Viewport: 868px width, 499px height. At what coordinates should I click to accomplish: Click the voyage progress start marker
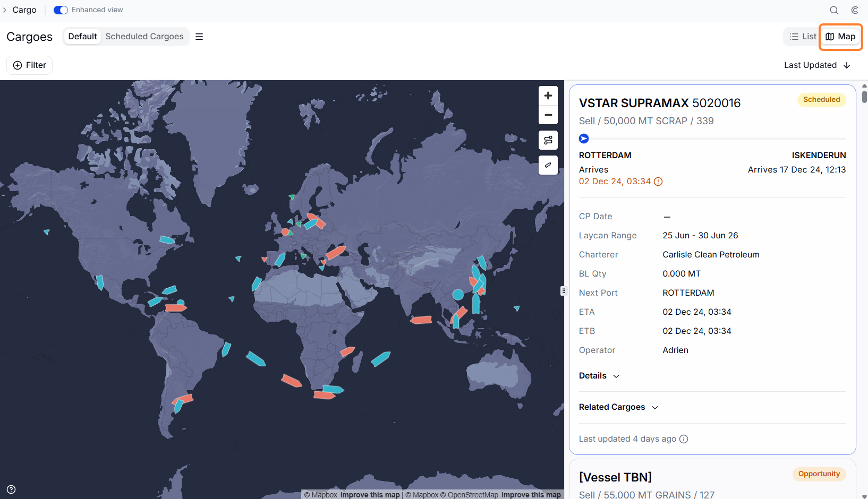[584, 139]
